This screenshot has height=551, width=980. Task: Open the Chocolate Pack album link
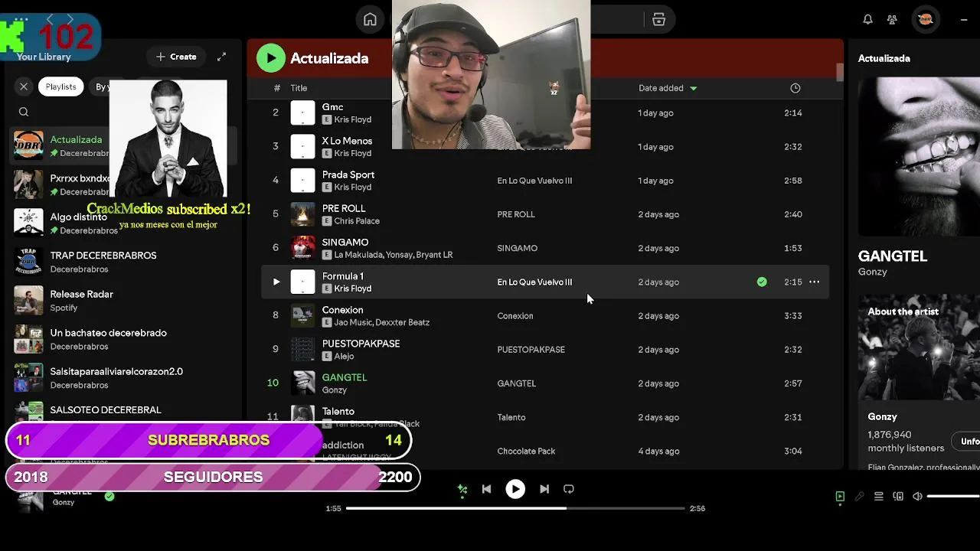tap(526, 451)
